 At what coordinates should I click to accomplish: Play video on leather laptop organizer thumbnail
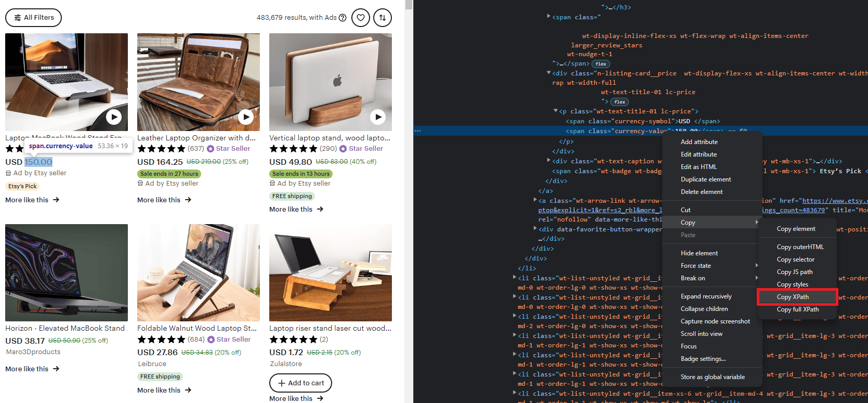246,117
